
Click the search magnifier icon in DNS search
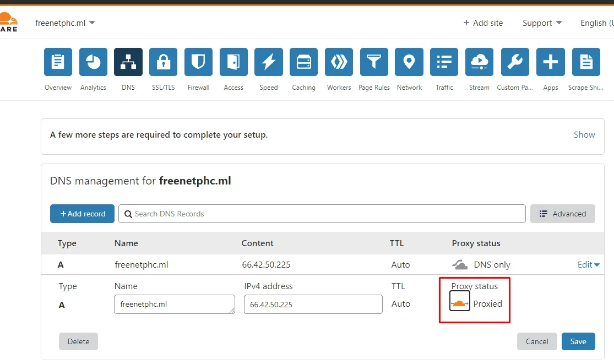[128, 214]
